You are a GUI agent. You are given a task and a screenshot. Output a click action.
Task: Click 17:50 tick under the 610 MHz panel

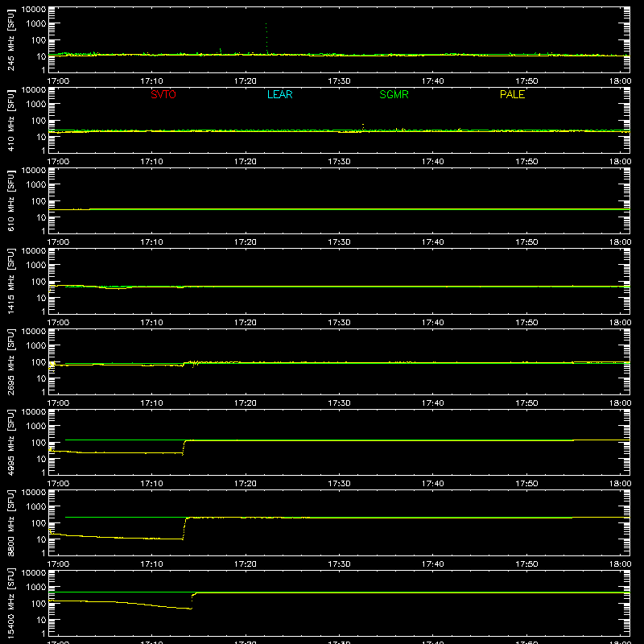pos(526,242)
